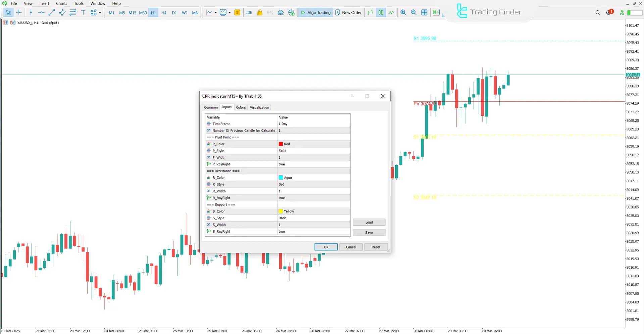Click the Aqua R_Color swatch

[x=281, y=178]
